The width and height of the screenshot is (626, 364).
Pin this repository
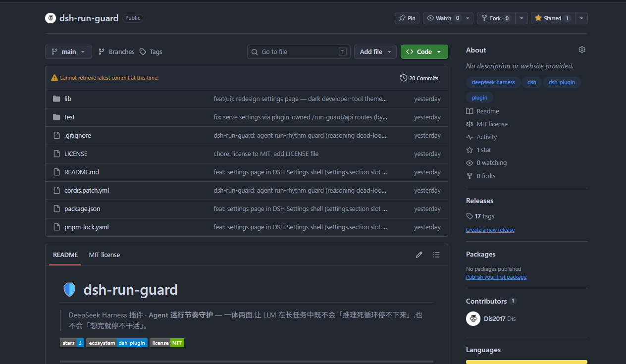tap(407, 18)
